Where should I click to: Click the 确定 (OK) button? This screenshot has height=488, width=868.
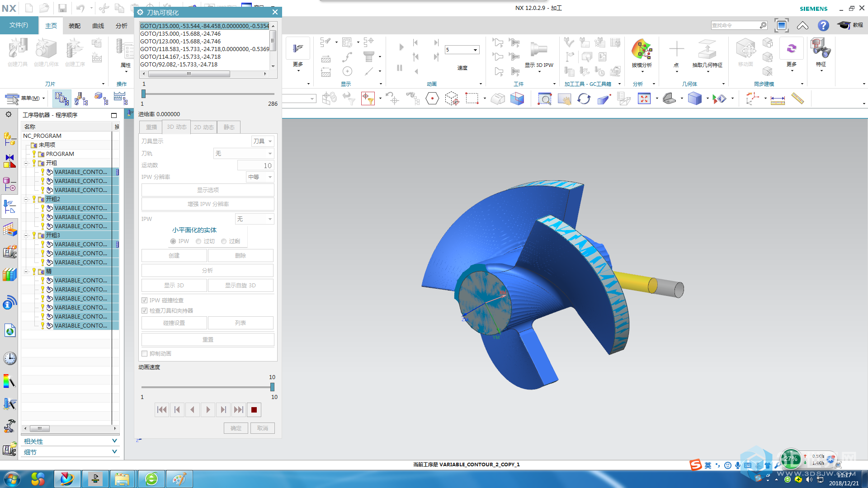pos(236,428)
